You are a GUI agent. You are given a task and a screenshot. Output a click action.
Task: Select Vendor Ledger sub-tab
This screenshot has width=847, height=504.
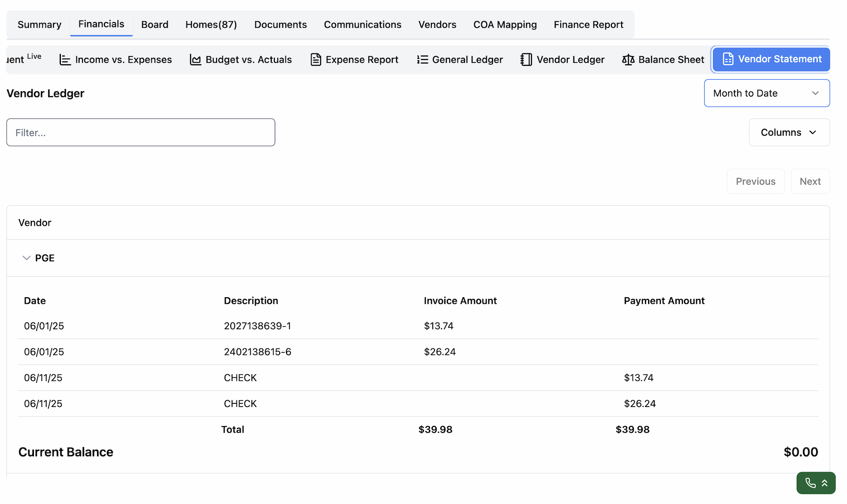[x=562, y=60]
